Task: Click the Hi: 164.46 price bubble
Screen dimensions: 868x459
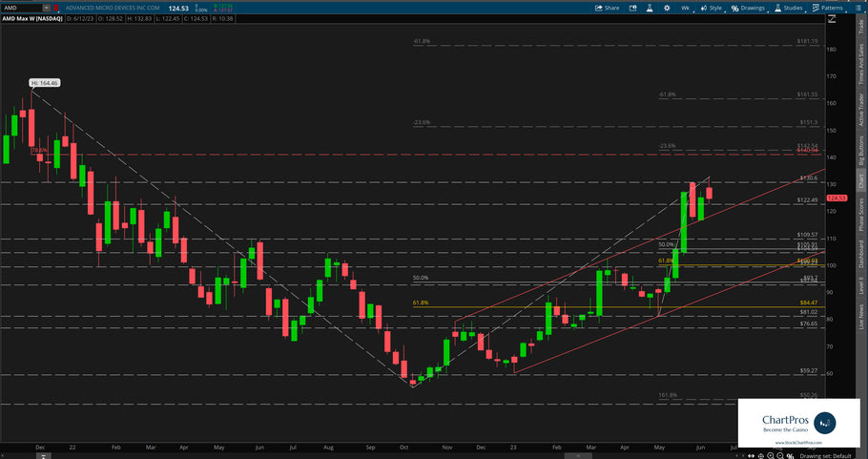Action: pos(45,83)
